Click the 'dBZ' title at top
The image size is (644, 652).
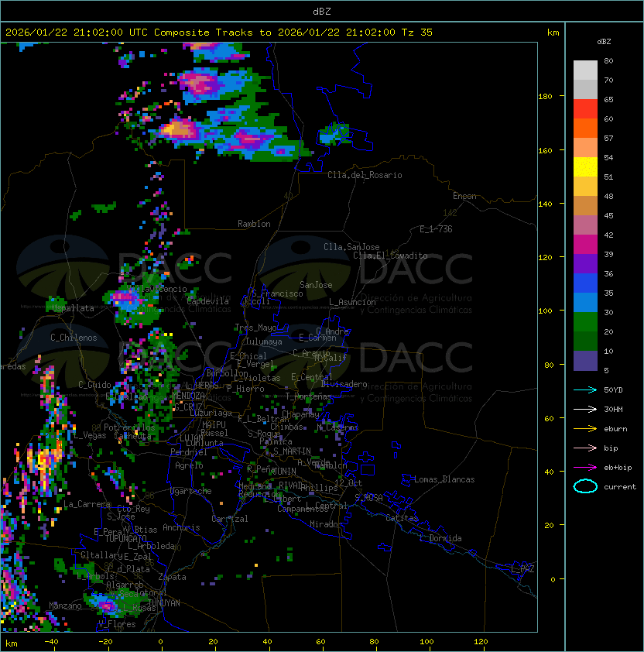coord(322,12)
